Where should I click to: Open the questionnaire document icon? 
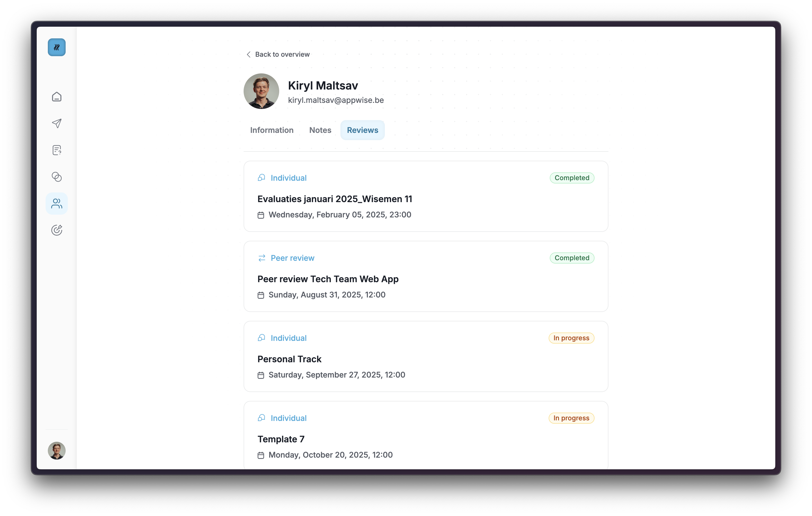pos(57,150)
